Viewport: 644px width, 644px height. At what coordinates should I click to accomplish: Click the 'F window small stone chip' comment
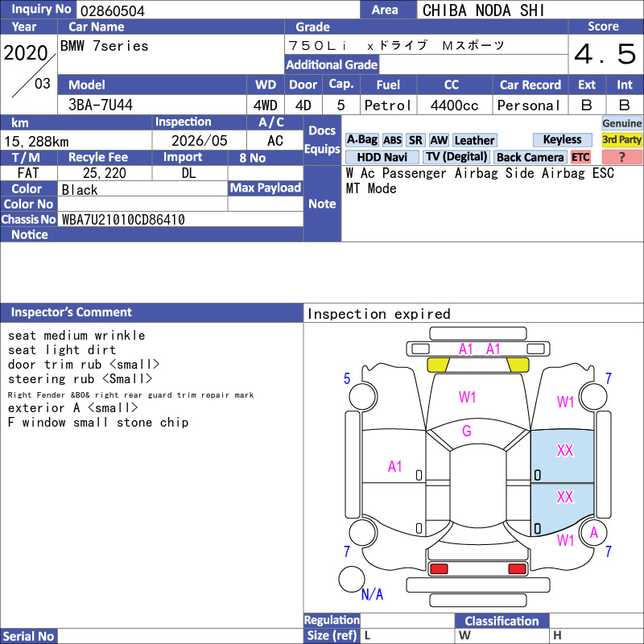98,422
